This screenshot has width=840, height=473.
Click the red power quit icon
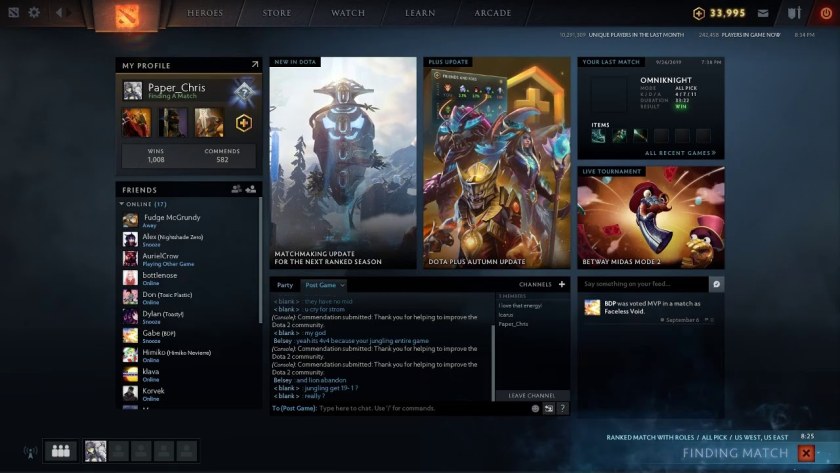point(826,13)
